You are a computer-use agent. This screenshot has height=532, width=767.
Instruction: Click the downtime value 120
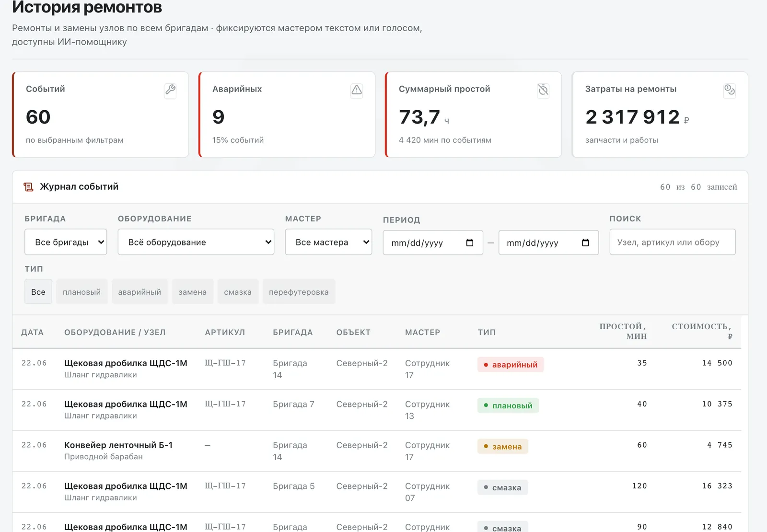click(x=639, y=486)
